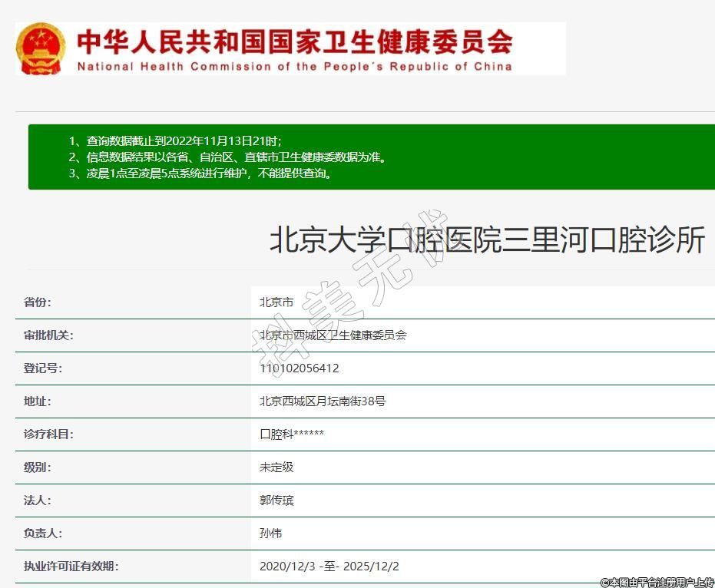Image resolution: width=715 pixels, height=588 pixels.
Task: Select the first notice about the query data cutoff
Action: (184, 140)
